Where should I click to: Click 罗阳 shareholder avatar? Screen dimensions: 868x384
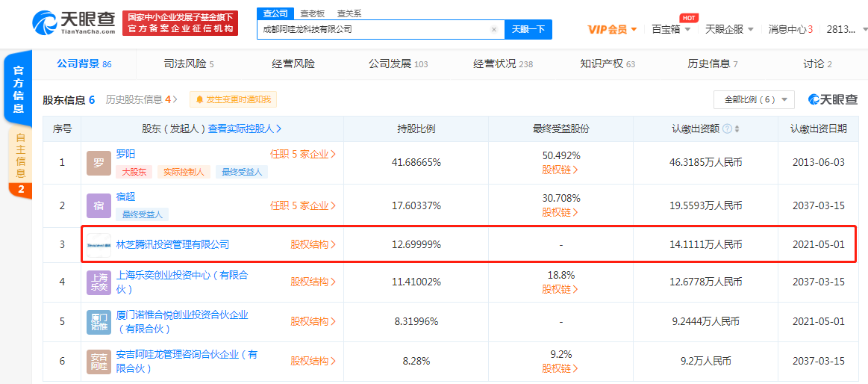pos(99,163)
